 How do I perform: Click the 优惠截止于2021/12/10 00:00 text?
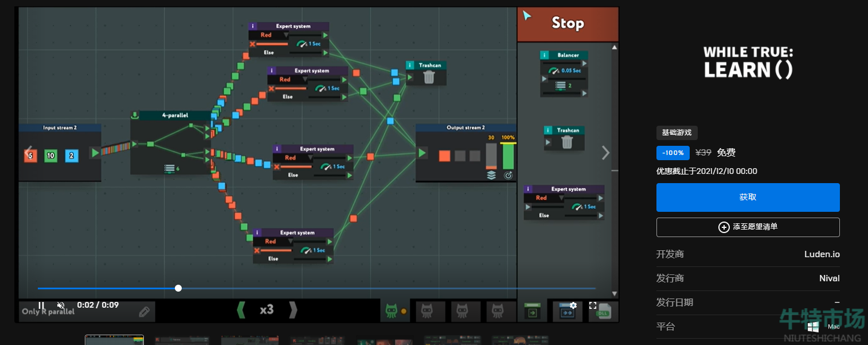pyautogui.click(x=707, y=171)
